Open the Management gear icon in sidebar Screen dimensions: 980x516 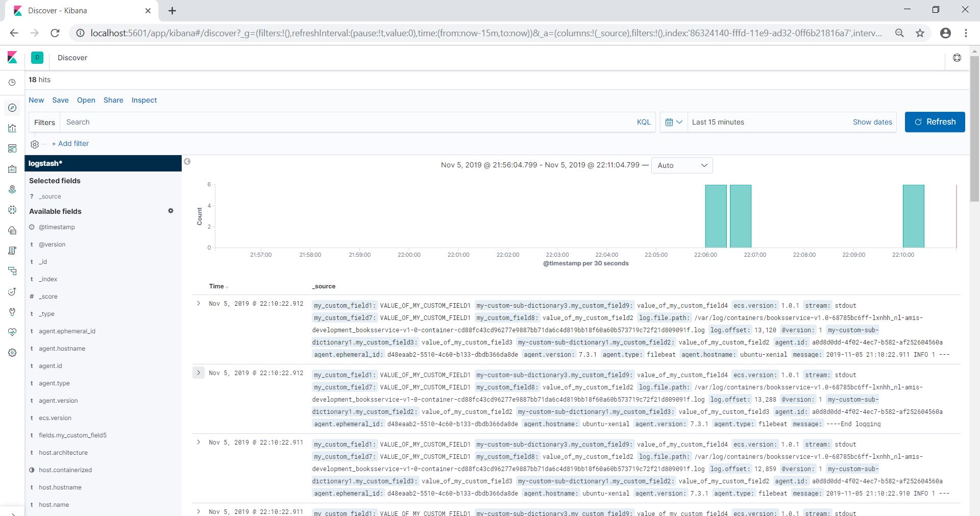[12, 353]
